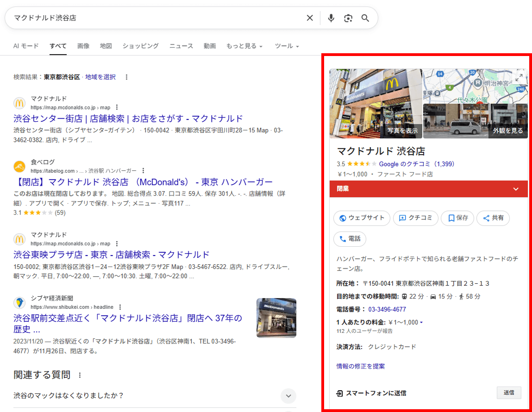Click the storefront photo 写真を表示
This screenshot has height=412, width=532.
(376, 104)
